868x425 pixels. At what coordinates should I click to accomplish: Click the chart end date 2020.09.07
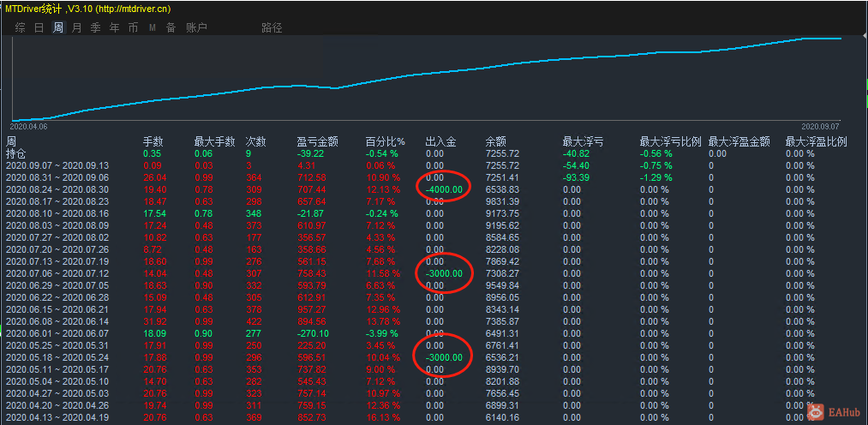click(x=820, y=126)
